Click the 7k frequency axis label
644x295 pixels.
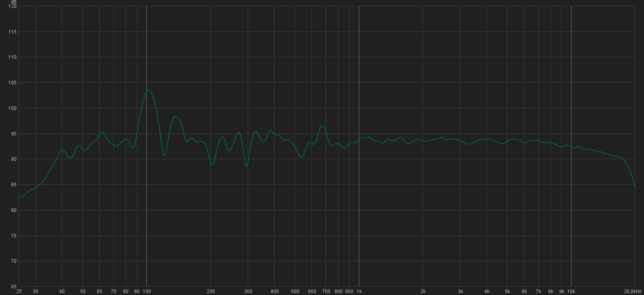538,291
